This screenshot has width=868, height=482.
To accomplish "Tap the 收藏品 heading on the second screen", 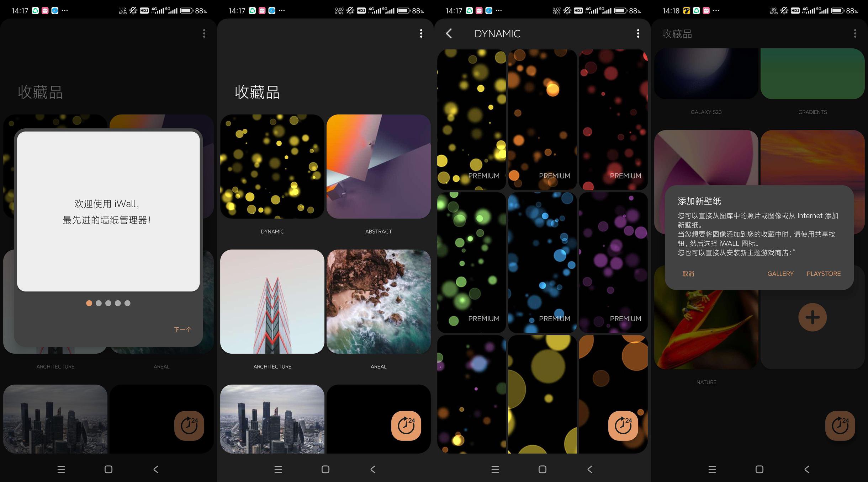I will [x=257, y=92].
